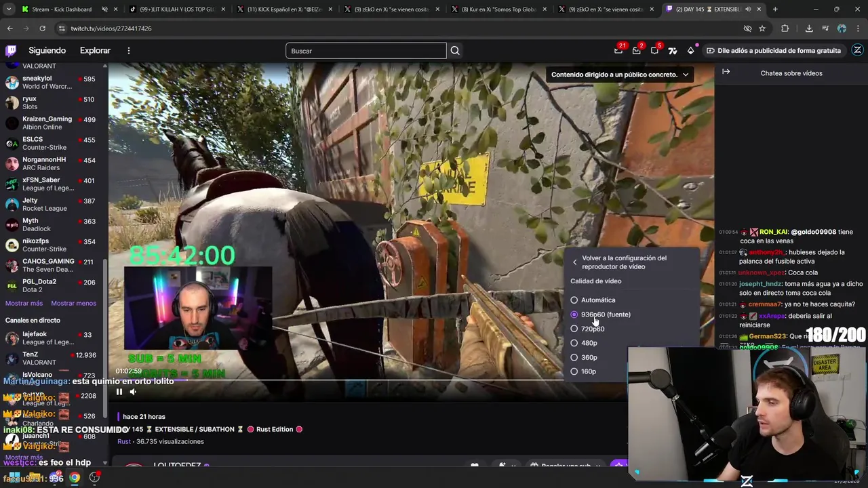The height and width of the screenshot is (488, 868).
Task: Open the crown loot icon
Action: (690, 51)
